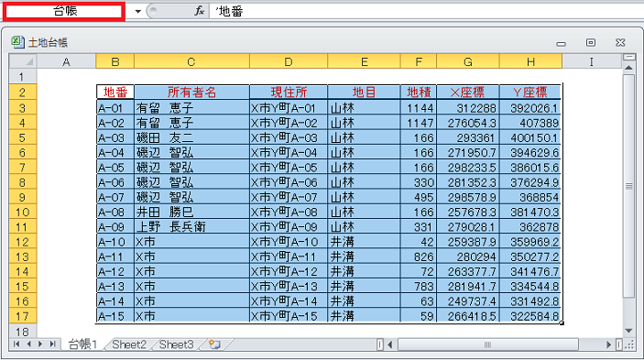Click the Insert Worksheet tab icon
Screen dimensions: 644x360
coord(214,344)
